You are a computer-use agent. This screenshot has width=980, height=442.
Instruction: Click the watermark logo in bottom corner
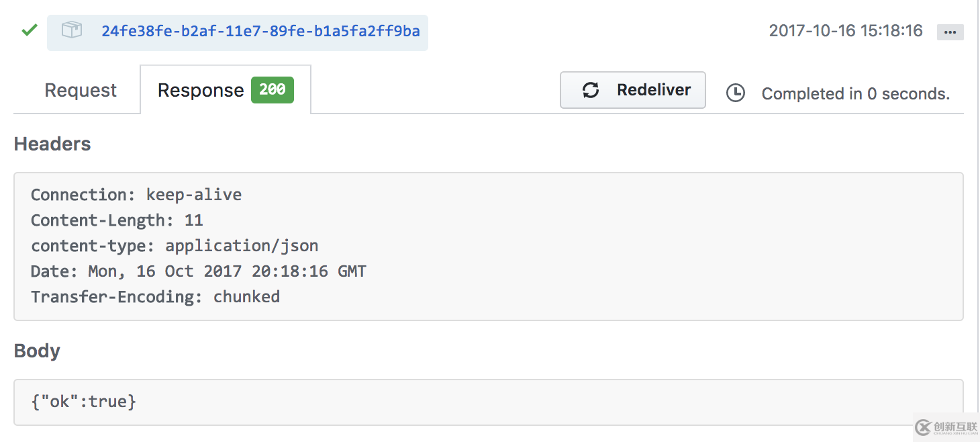click(945, 427)
